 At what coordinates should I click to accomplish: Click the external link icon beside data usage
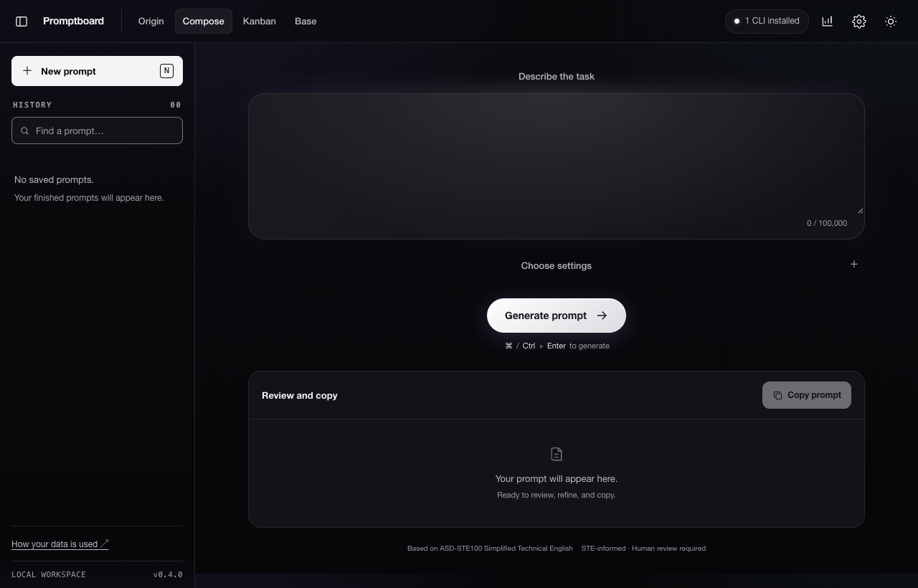(104, 544)
